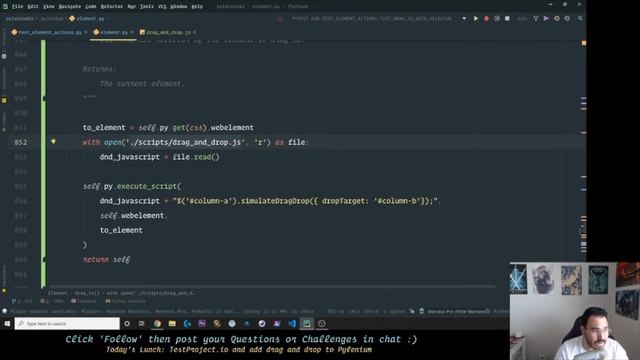Click the Cortana circle icon in taskbar
This screenshot has height=360, width=640.
127,324
